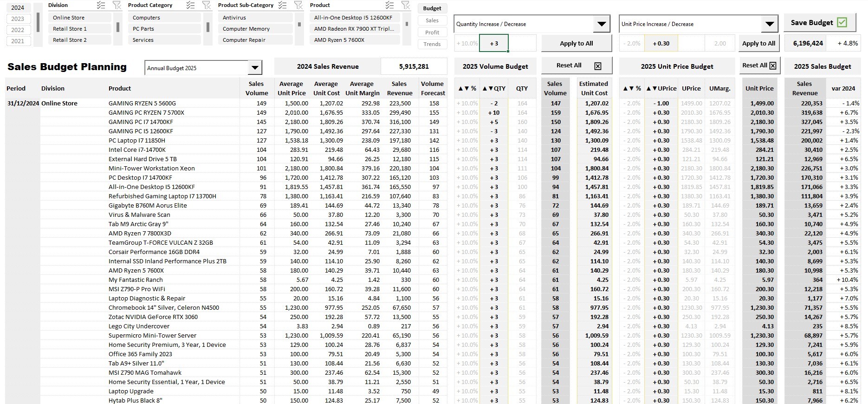Click green checkmark on Save Budget
Viewport: 868px width, 404px height.
(842, 22)
